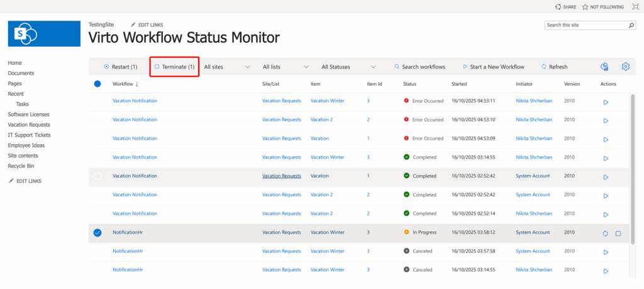
Task: Uncheck the selected In Progress NotificationHr row
Action: click(x=97, y=233)
